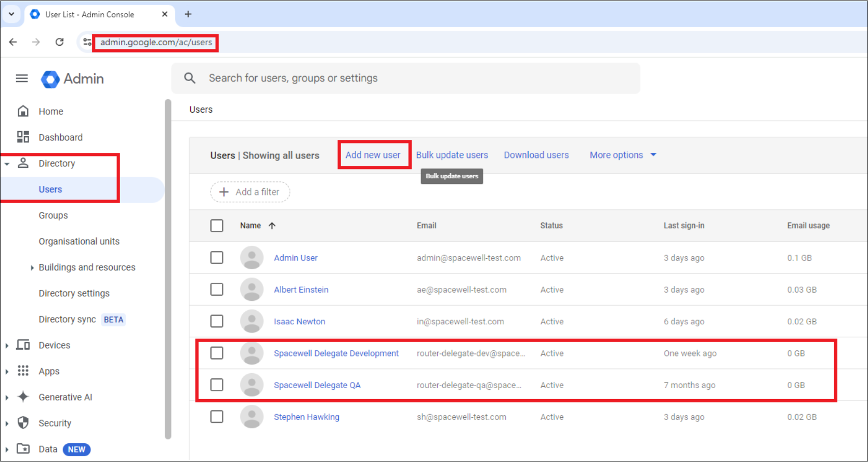Screen dimensions: 868x462
Task: Click the Data folder icon
Action: [x=23, y=448]
